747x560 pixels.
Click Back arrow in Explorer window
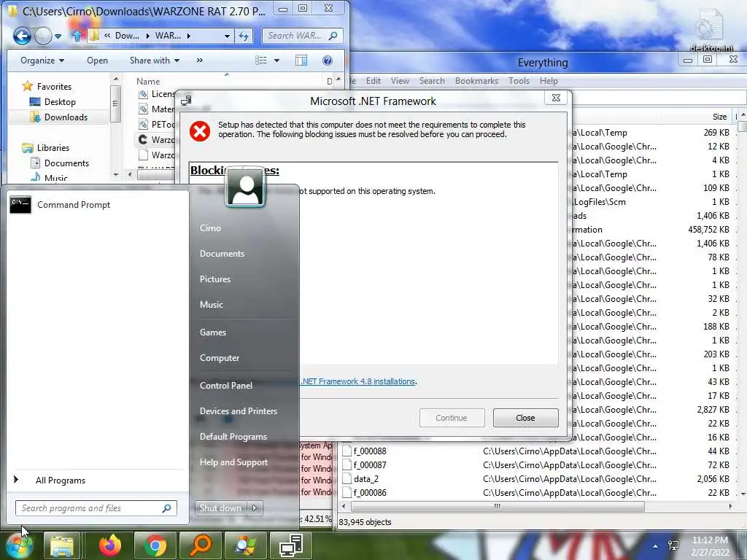tap(22, 36)
